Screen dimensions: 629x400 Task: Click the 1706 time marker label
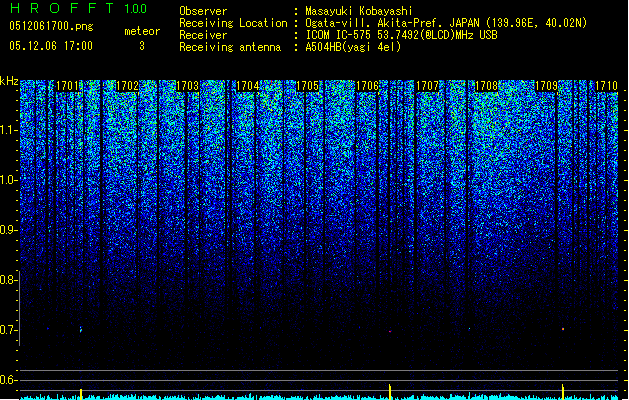coord(367,86)
